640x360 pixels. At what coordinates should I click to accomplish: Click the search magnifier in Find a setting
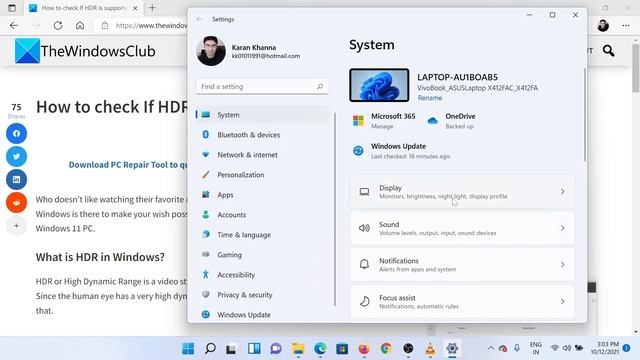click(x=320, y=87)
